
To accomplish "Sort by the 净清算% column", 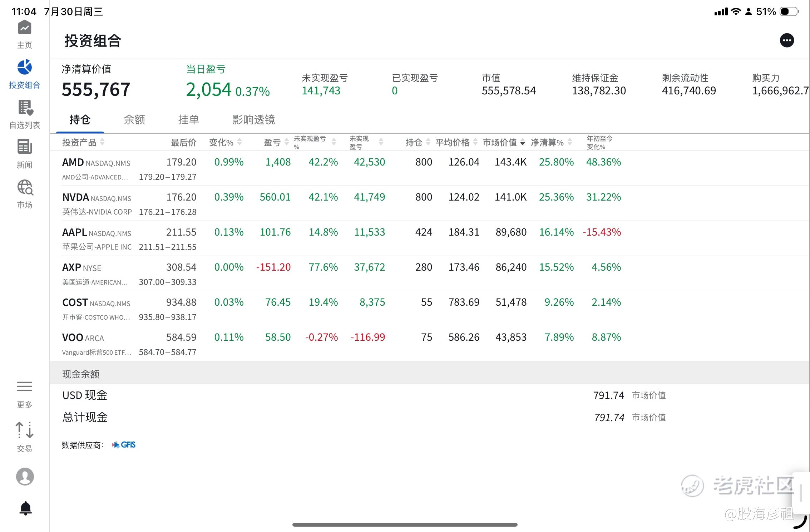I will pyautogui.click(x=551, y=142).
